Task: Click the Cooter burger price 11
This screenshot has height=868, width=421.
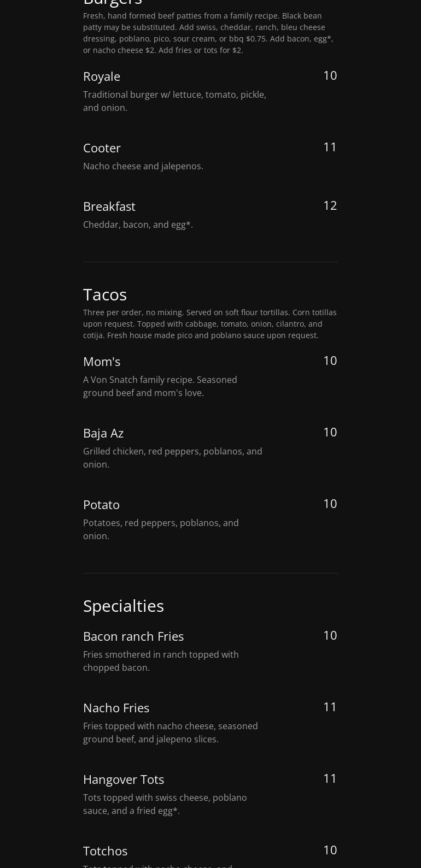Action: tap(330, 147)
